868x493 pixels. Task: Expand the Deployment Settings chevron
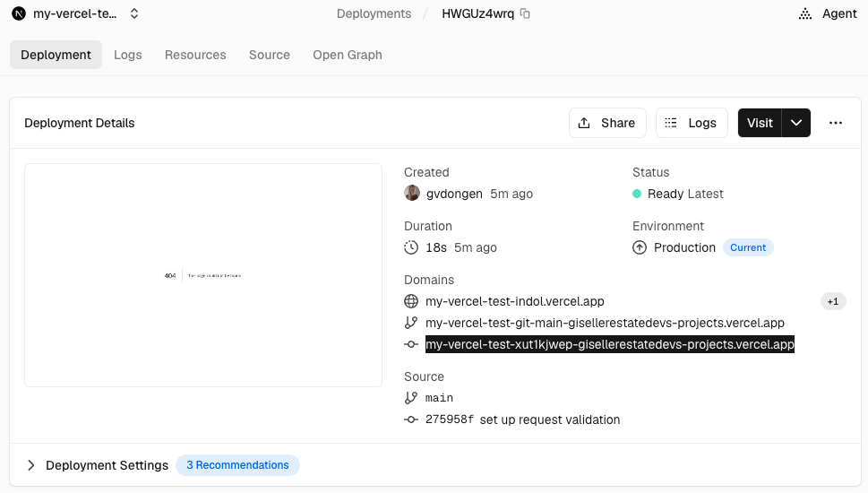(31, 465)
